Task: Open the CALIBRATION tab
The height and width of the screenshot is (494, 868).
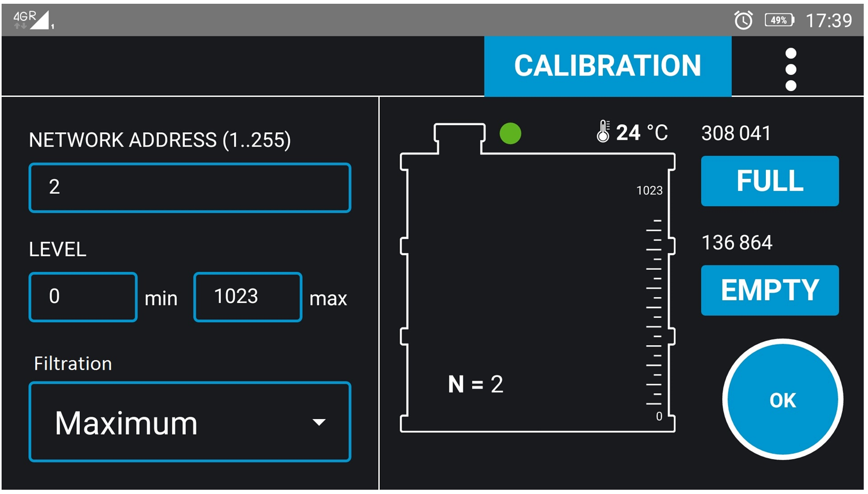Action: (x=607, y=66)
